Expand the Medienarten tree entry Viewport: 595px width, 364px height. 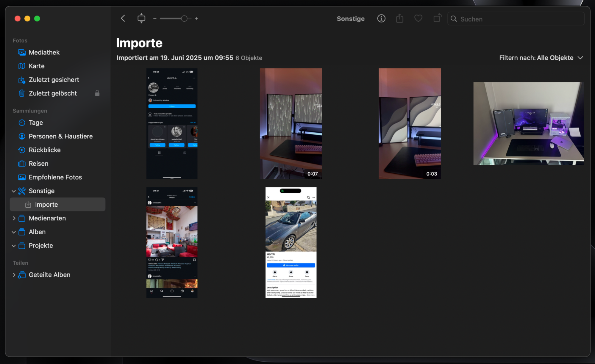pos(14,218)
